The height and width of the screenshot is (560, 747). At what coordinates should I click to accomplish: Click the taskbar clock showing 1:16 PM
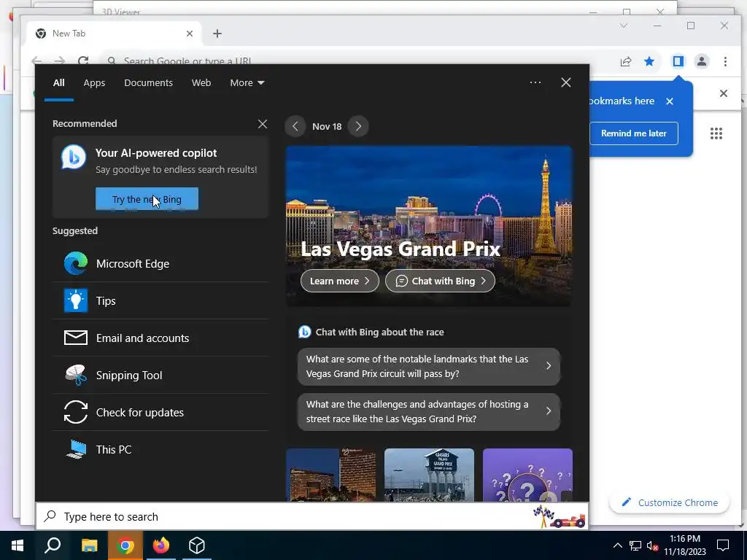(x=684, y=545)
